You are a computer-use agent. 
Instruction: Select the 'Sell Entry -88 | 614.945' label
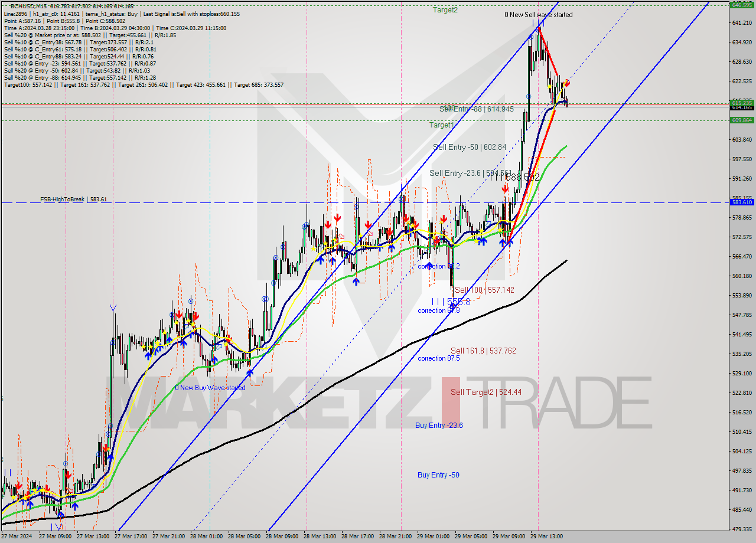477,109
